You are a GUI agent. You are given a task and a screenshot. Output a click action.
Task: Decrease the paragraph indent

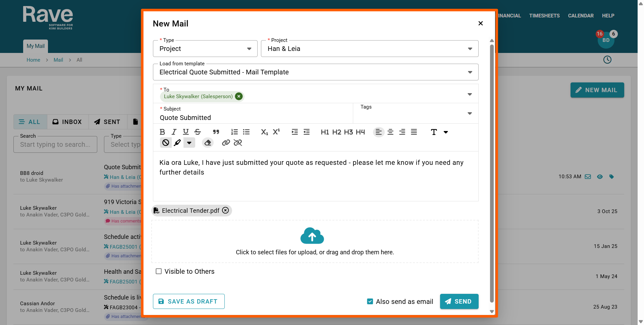(x=307, y=132)
